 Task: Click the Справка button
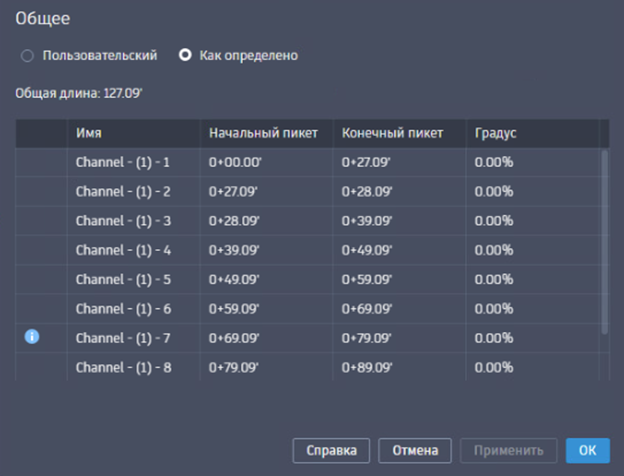[331, 450]
